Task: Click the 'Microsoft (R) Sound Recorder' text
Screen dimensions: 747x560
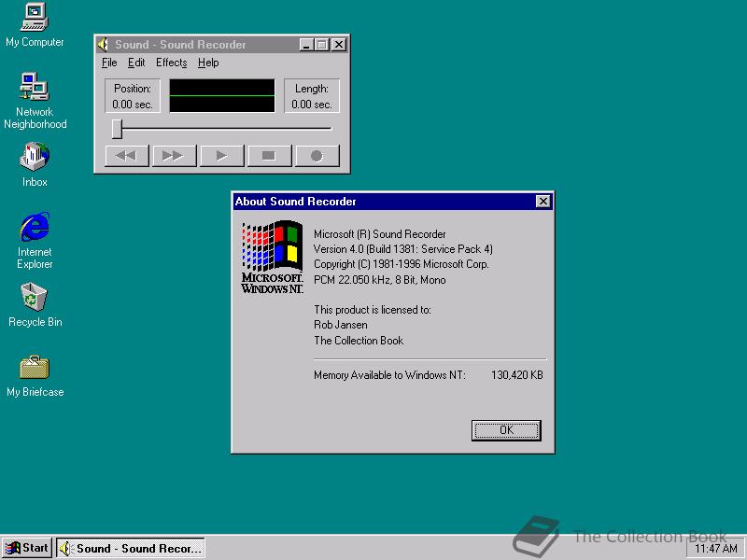Action: pos(380,234)
